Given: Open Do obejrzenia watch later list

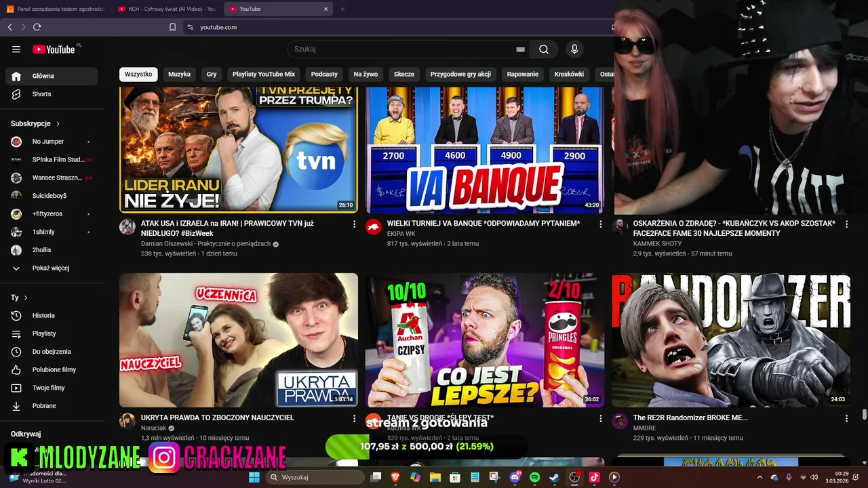Looking at the screenshot, I should point(52,352).
